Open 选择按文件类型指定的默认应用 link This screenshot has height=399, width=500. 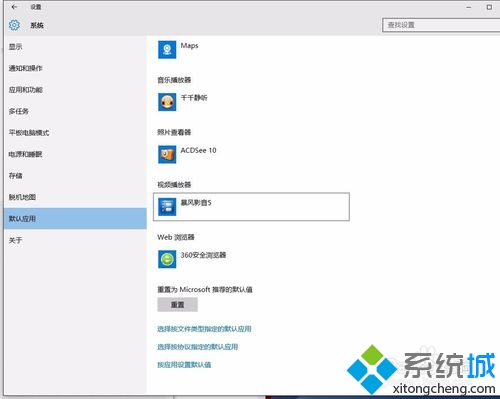pyautogui.click(x=204, y=329)
